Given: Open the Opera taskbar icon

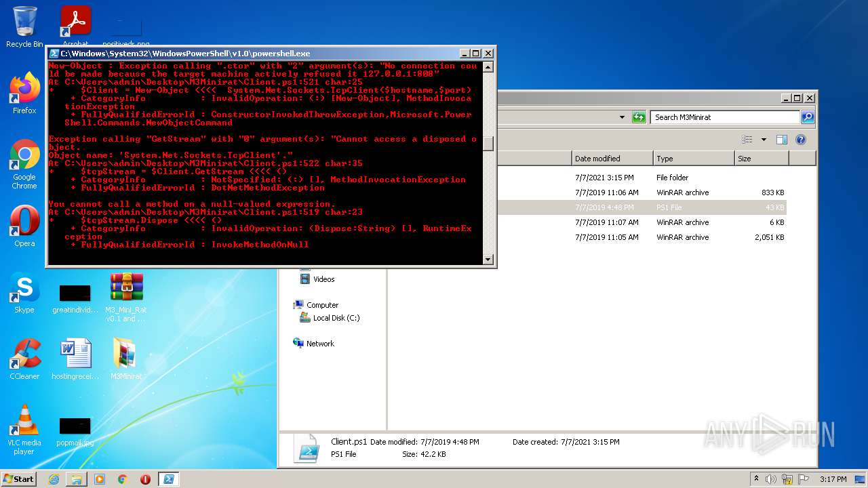Looking at the screenshot, I should [145, 479].
